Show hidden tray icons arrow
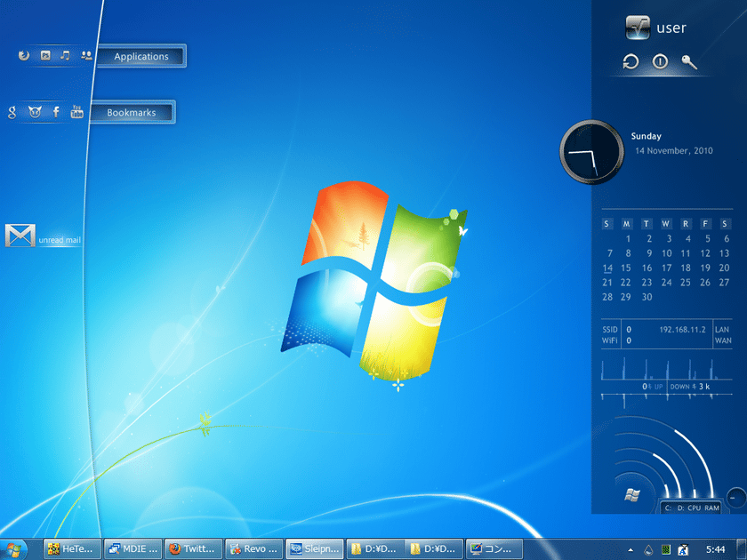 (631, 550)
